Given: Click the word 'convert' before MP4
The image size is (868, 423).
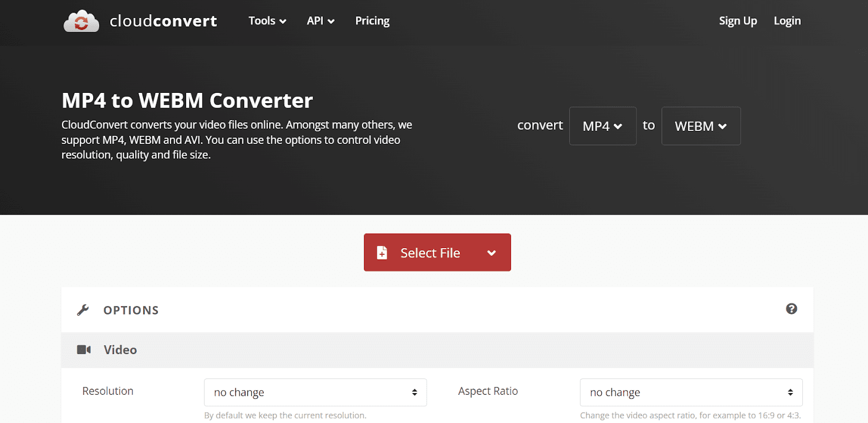Looking at the screenshot, I should [x=540, y=125].
